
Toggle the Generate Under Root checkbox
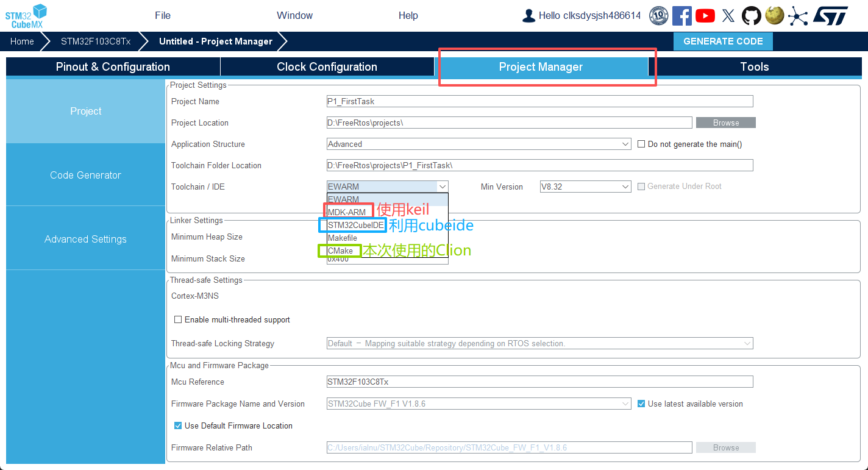[x=641, y=187]
